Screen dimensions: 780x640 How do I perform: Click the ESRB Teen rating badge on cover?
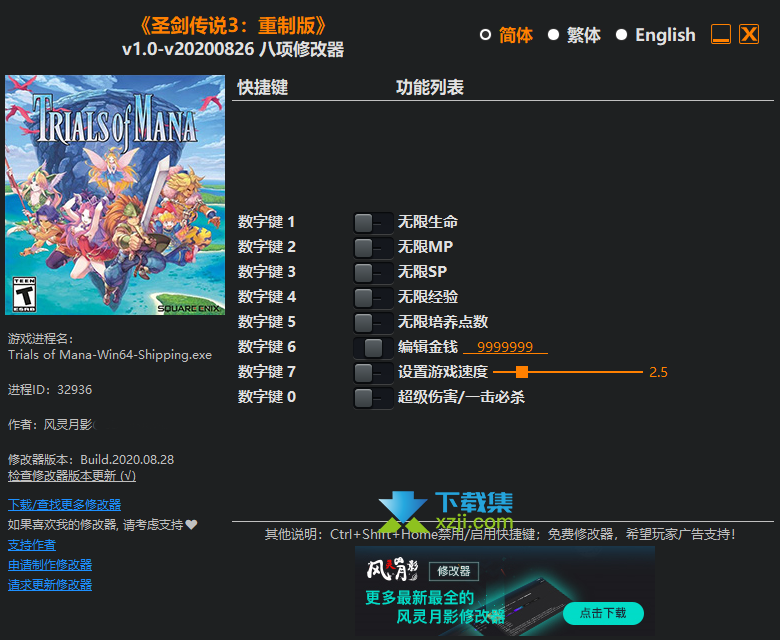coord(24,294)
